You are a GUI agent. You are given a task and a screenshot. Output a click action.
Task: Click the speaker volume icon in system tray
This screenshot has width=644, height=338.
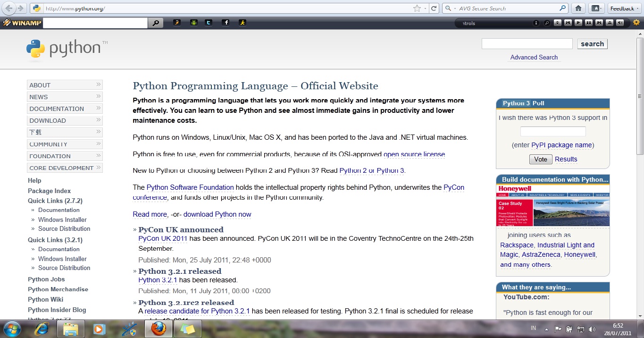[x=592, y=329]
